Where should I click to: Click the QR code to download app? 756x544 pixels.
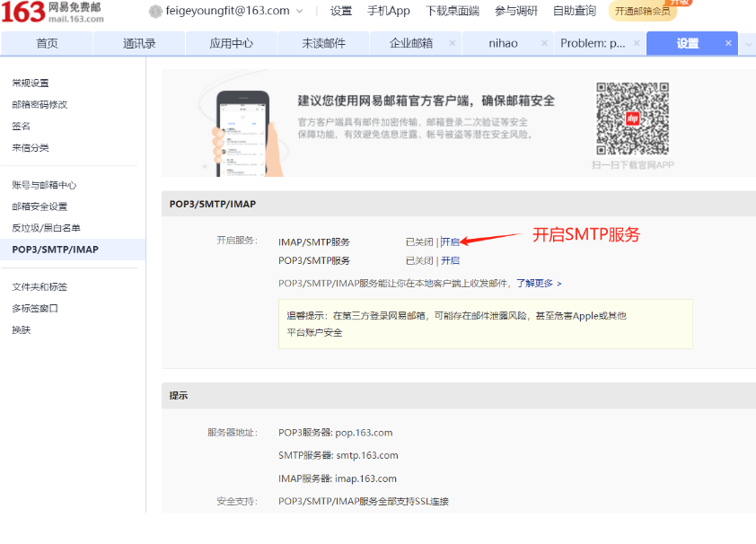(x=632, y=119)
